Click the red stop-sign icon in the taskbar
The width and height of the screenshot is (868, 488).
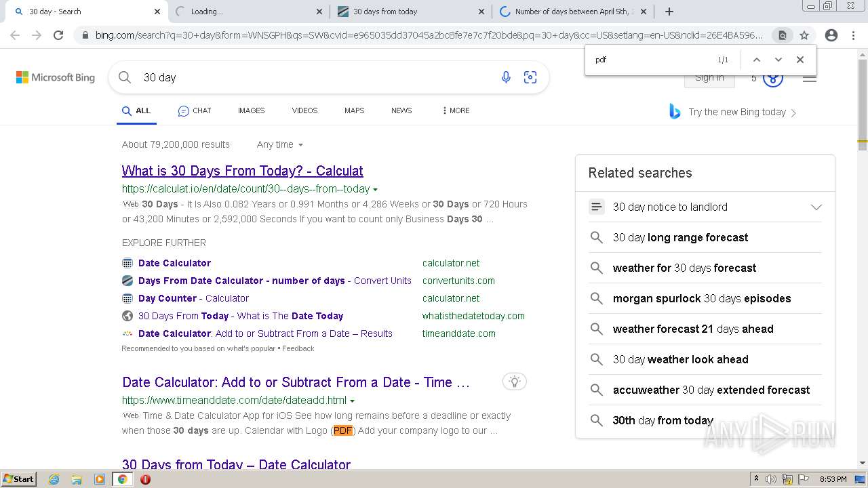tap(145, 479)
